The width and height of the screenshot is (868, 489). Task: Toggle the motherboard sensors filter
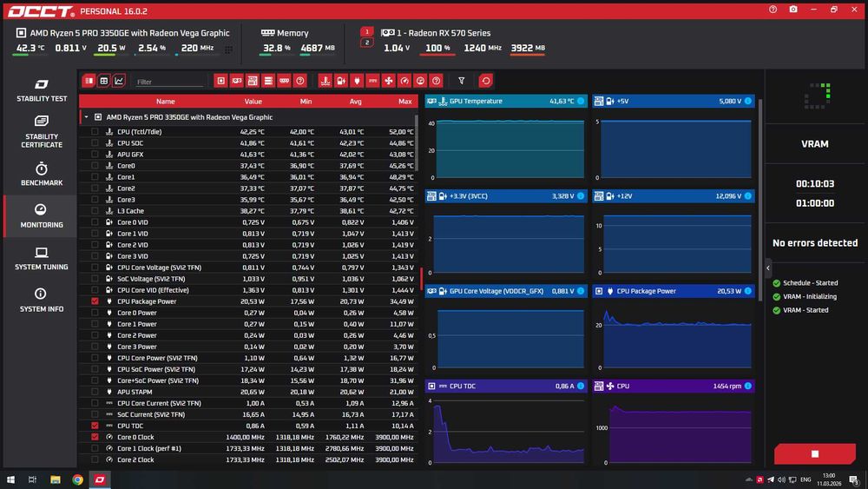[253, 81]
